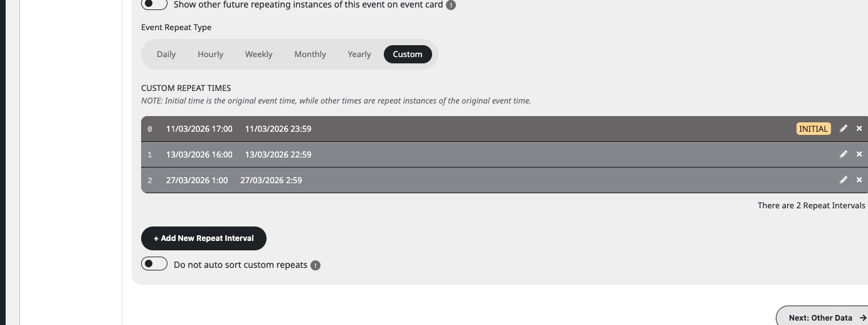
Task: Click Add New Repeat Interval button
Action: click(204, 238)
